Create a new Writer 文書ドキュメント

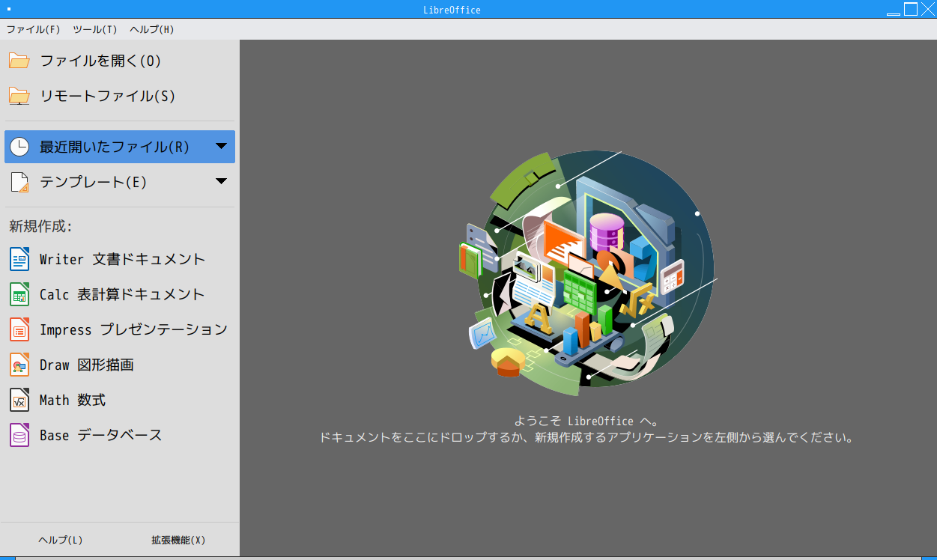(x=120, y=259)
